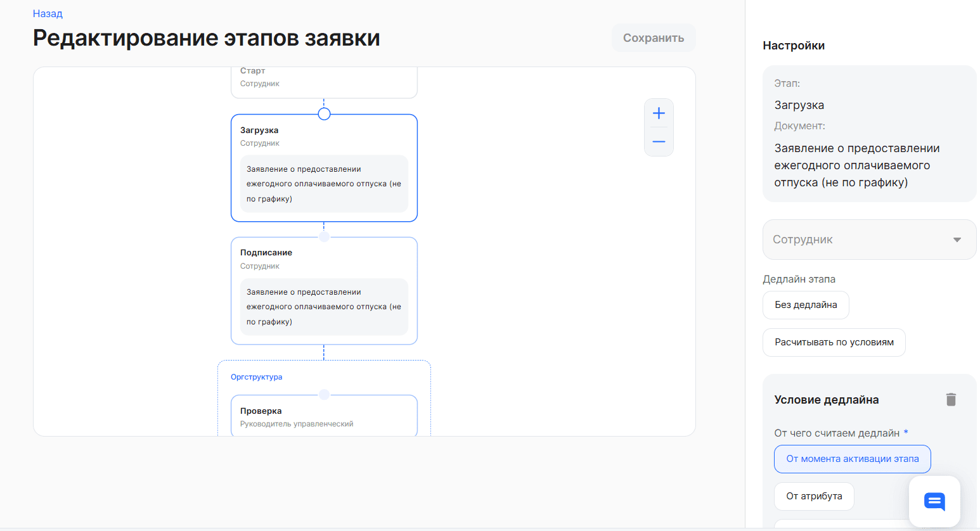Click add-stage circle above Загрузка
The image size is (980, 531).
324,114
